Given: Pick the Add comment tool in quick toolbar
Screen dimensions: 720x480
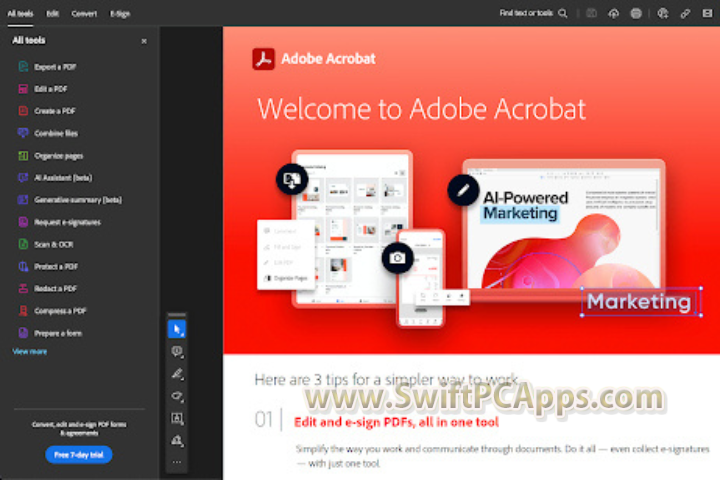Looking at the screenshot, I should click(177, 352).
